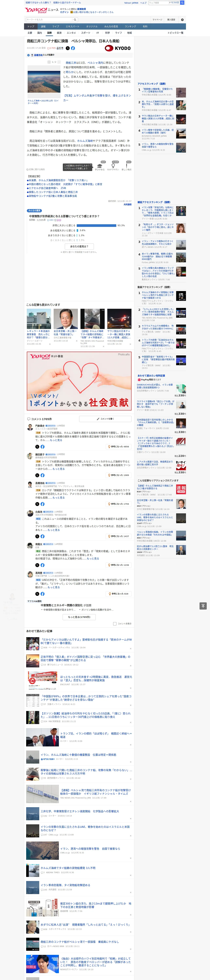Click the KYODO publisher logo
The width and height of the screenshot is (210, 980).
118,48
